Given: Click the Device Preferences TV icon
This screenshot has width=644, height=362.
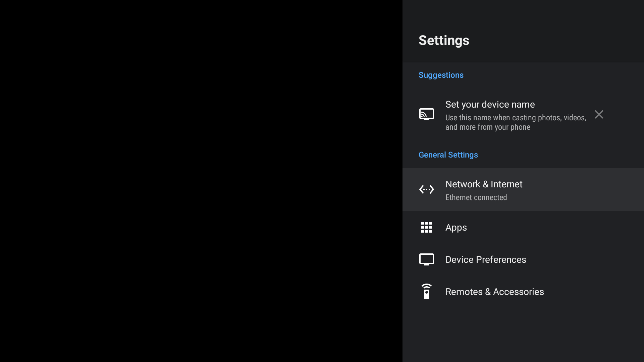Looking at the screenshot, I should (x=426, y=259).
